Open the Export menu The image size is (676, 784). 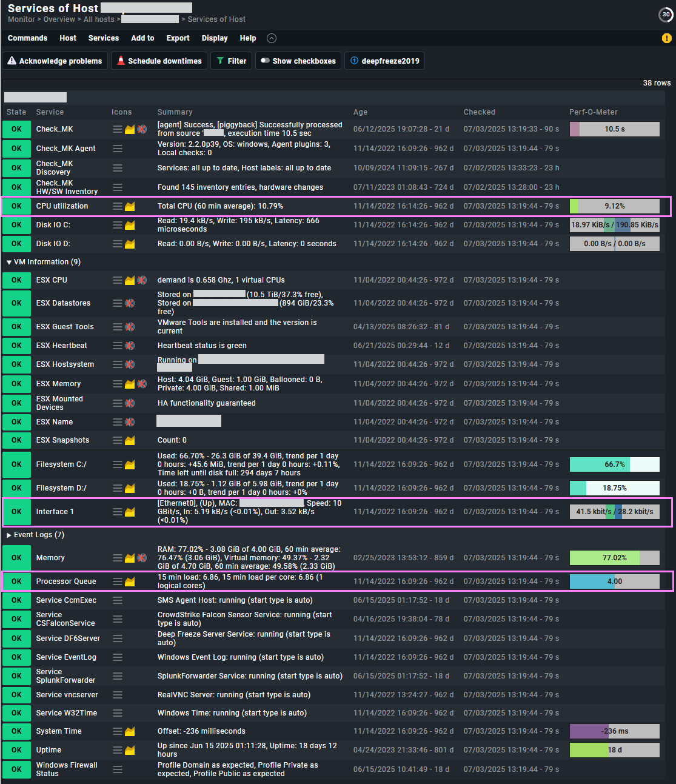pyautogui.click(x=178, y=38)
